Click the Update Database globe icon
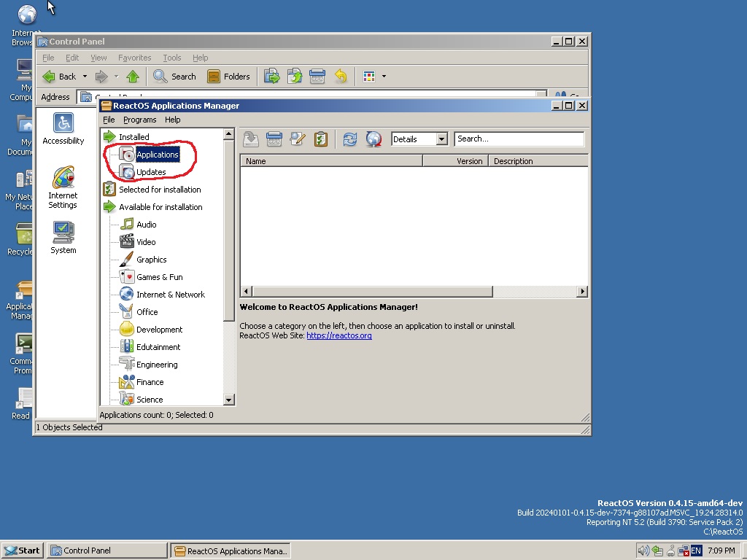747x560 pixels. (x=373, y=139)
